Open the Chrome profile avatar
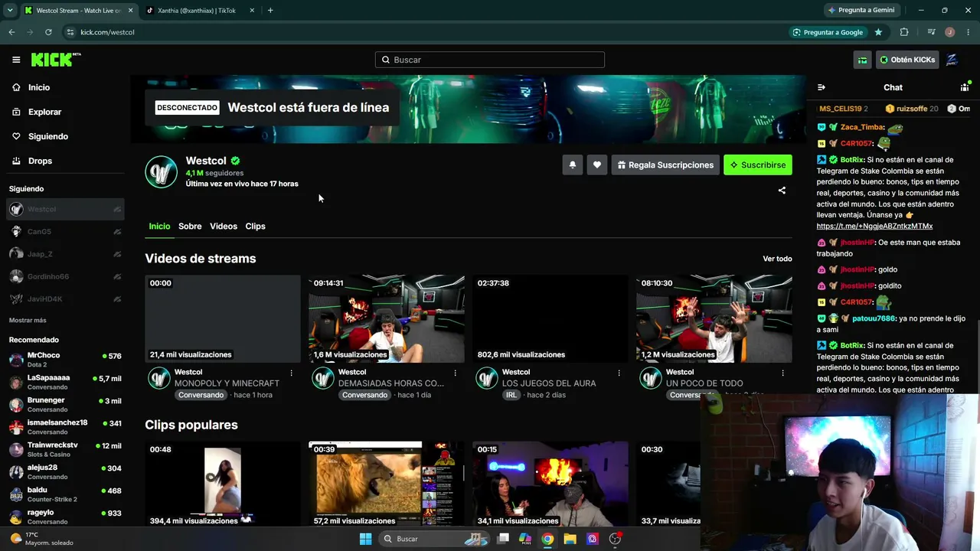980x551 pixels. [949, 32]
